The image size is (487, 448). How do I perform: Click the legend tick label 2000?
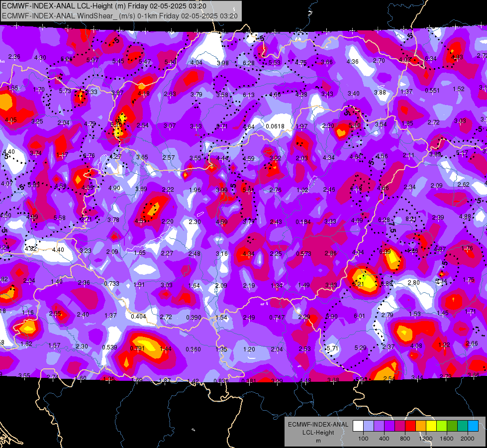tap(468, 439)
